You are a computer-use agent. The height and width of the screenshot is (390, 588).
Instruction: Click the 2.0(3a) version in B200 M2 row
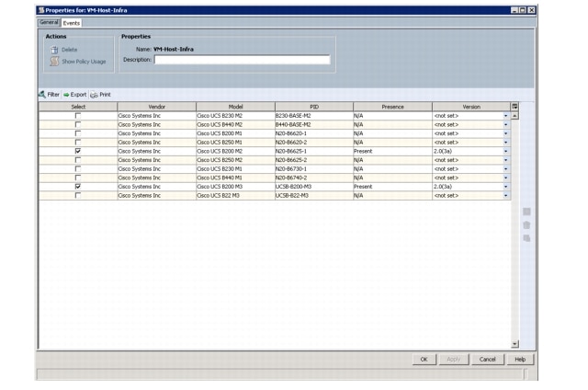(x=443, y=151)
